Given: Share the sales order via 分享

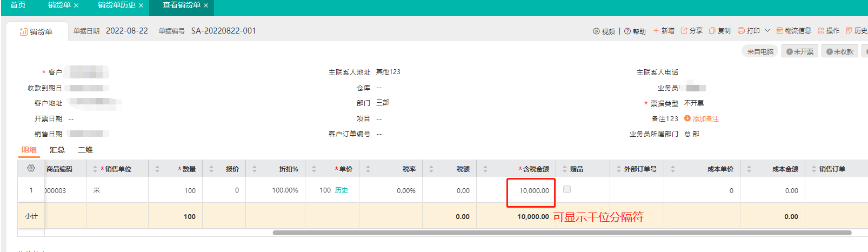Looking at the screenshot, I should click(x=684, y=31).
